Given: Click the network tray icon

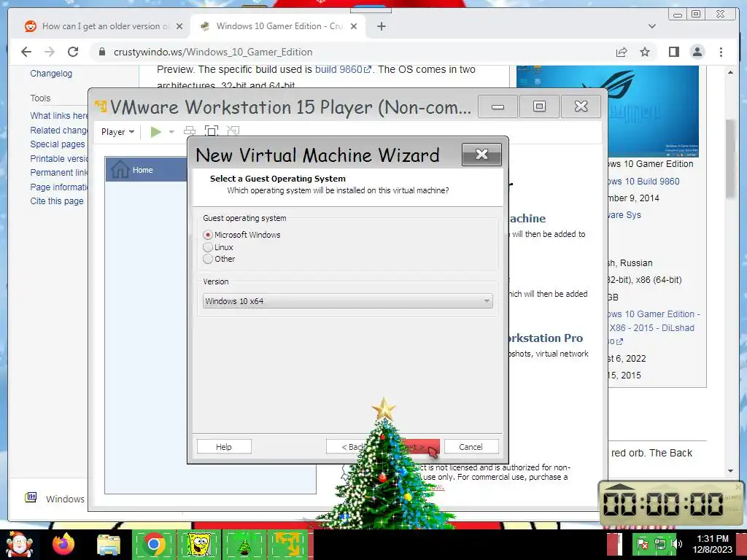Looking at the screenshot, I should tap(659, 544).
